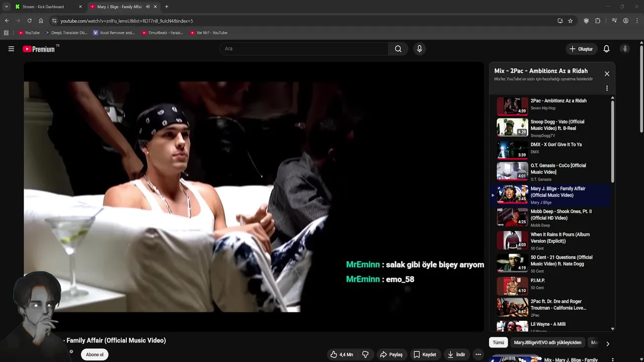This screenshot has width=644, height=362.
Task: Close the Mix playlist panel
Action: point(607,74)
